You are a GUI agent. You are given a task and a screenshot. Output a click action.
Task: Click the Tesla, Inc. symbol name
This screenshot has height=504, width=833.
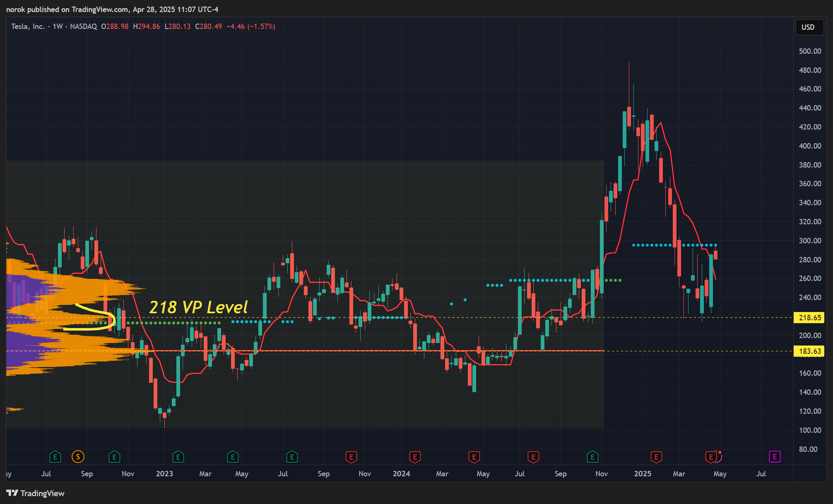(28, 26)
